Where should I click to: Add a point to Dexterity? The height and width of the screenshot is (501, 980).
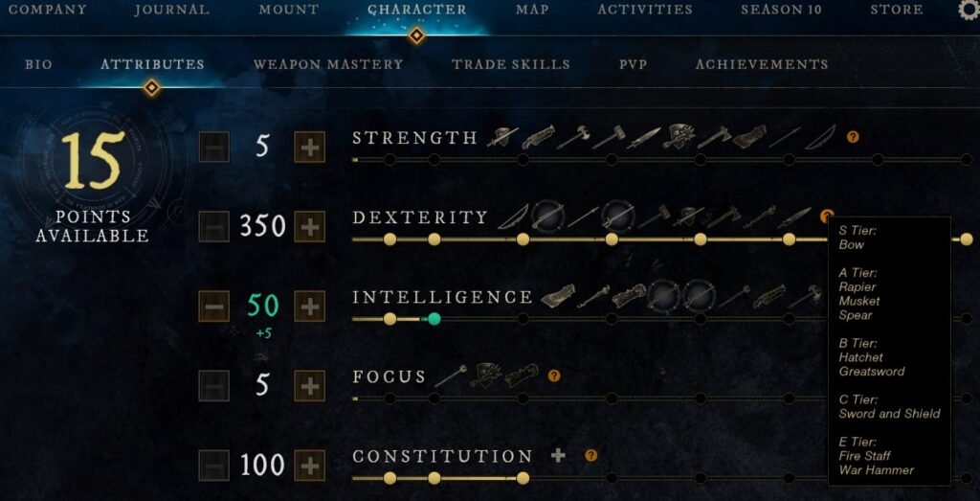tap(309, 227)
